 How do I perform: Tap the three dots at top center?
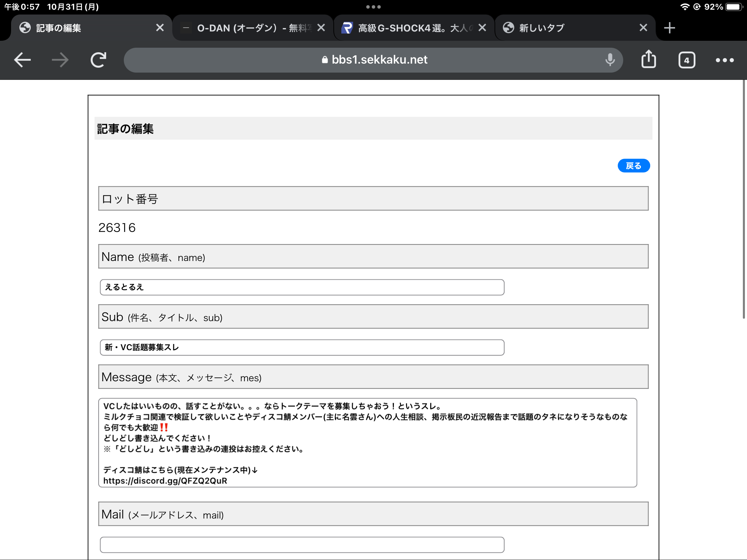pos(373,7)
